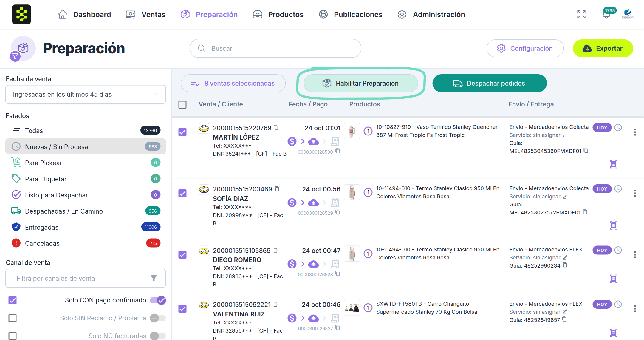Copy guide MEL48253045360FMXDF01
The height and width of the screenshot is (340, 644).
coord(586,151)
